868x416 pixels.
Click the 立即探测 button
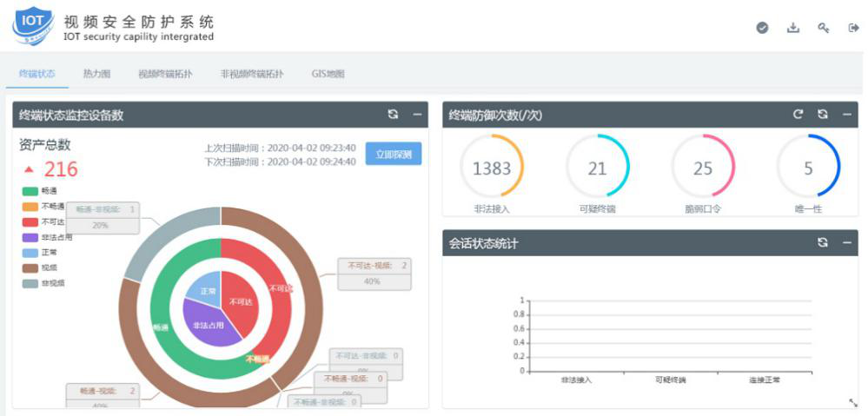pyautogui.click(x=393, y=155)
